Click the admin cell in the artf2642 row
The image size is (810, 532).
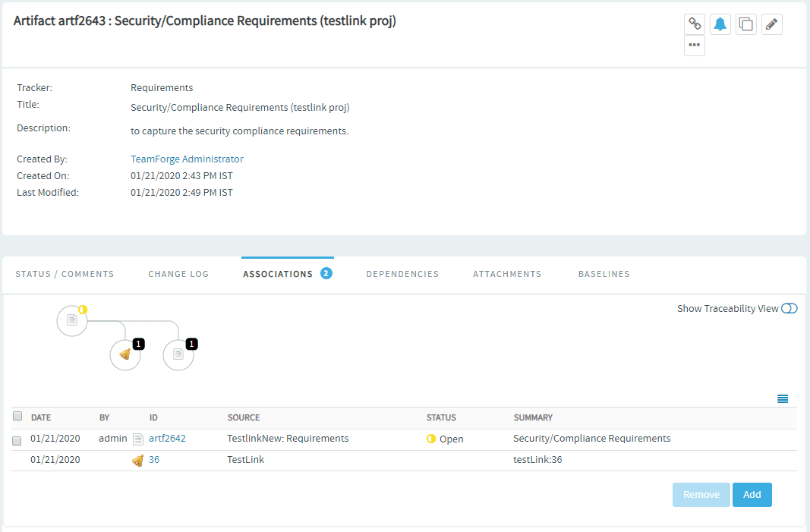point(112,439)
